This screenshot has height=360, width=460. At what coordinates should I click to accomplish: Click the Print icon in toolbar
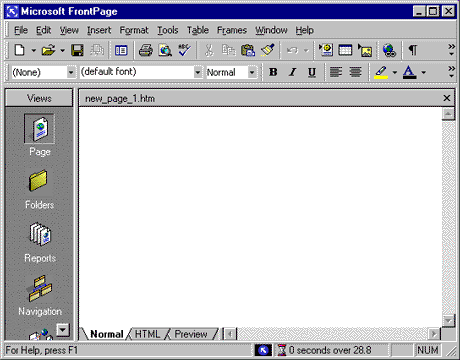tap(146, 50)
